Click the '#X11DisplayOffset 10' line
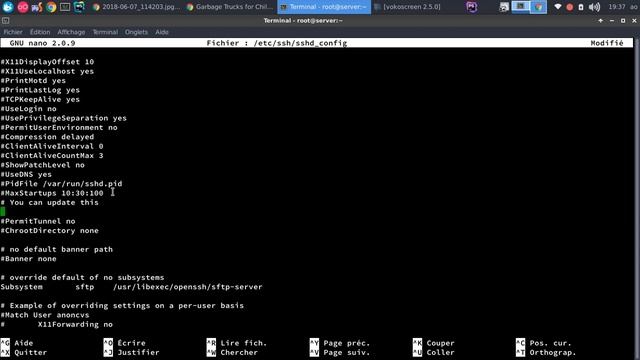640x360 pixels. coord(47,62)
